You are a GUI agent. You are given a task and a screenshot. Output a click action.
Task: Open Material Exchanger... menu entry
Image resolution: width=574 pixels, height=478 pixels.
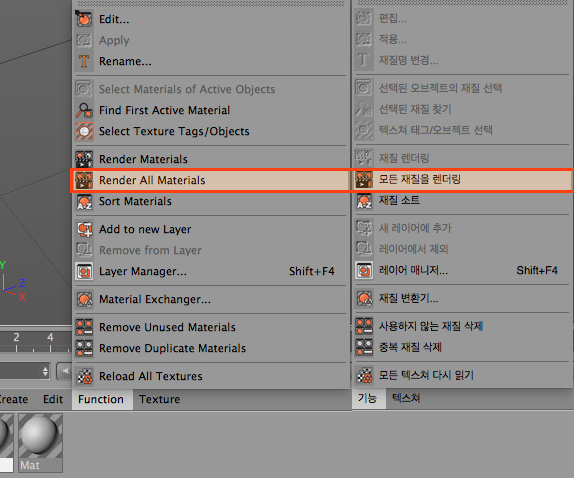tap(210, 299)
